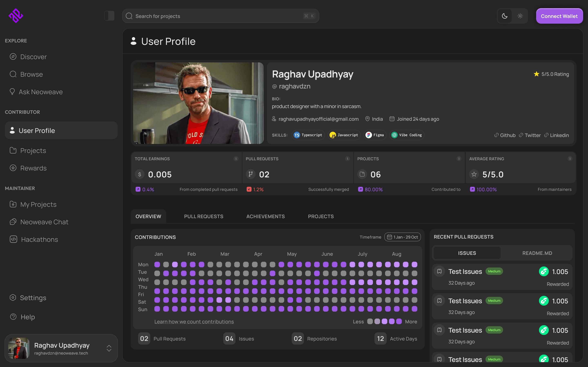This screenshot has width=588, height=367.
Task: Switch to the Achievements tab
Action: (265, 216)
